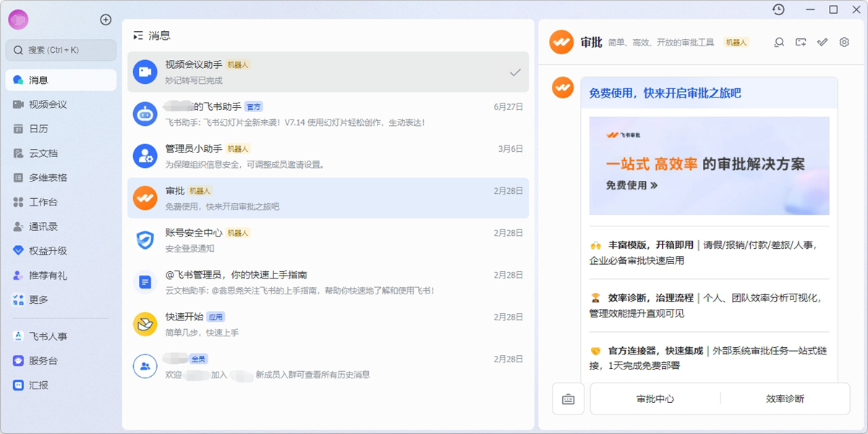Click the 效率诊断 button
This screenshot has width=868, height=434.
point(785,399)
